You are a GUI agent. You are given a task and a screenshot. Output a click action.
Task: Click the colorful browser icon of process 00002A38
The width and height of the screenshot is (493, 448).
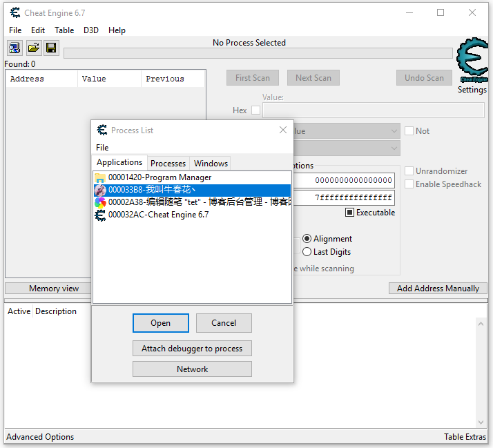coord(100,202)
